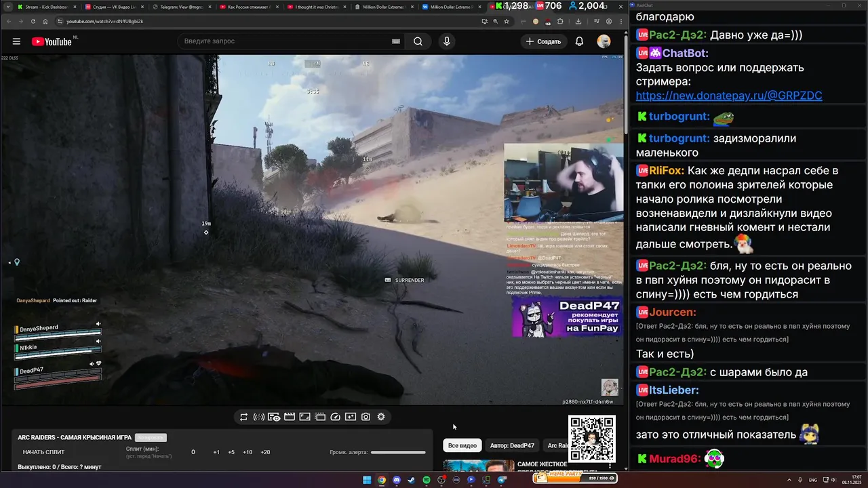Adjust the Громк. алерта volume slider

[x=398, y=452]
